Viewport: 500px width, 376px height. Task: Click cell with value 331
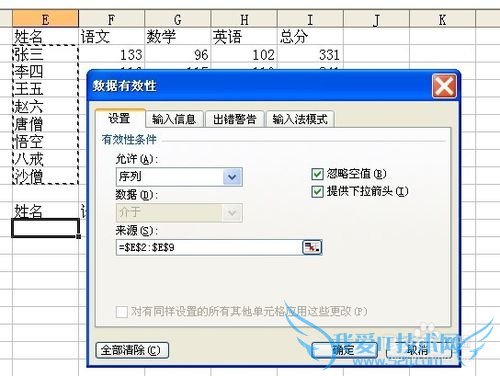point(310,54)
